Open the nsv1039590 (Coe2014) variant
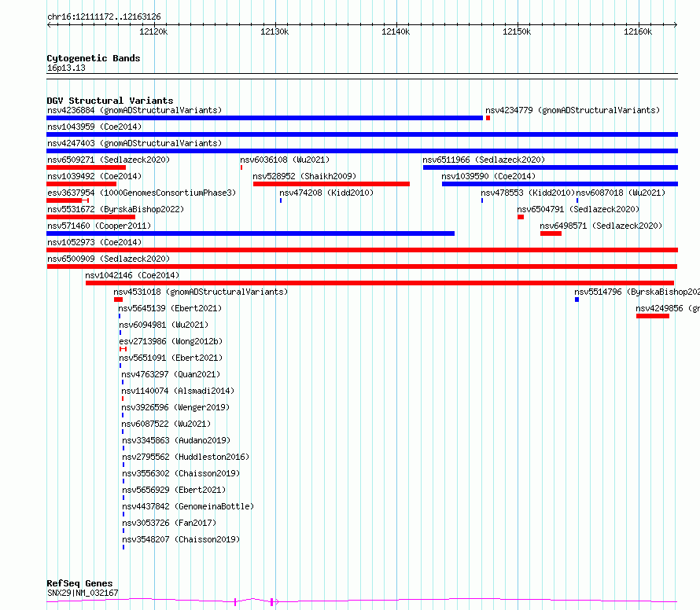700x610 pixels. [488, 176]
